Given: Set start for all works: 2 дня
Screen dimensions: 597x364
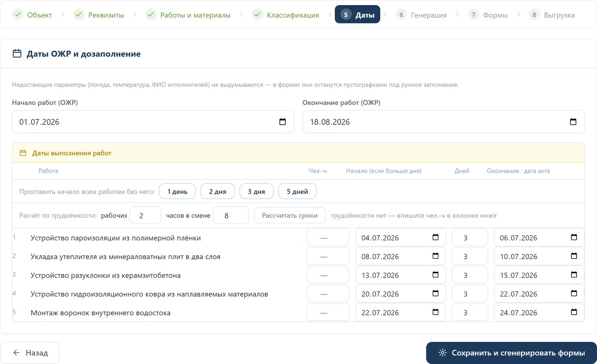Looking at the screenshot, I should 217,191.
